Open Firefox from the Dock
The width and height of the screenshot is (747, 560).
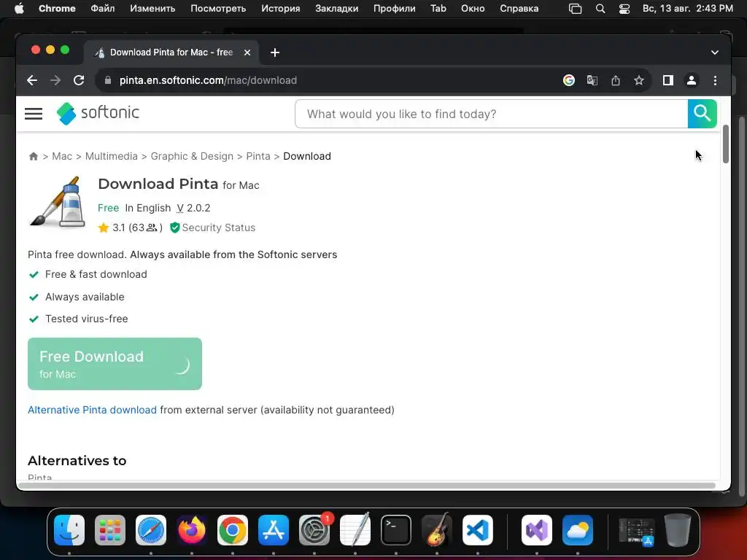pos(192,530)
